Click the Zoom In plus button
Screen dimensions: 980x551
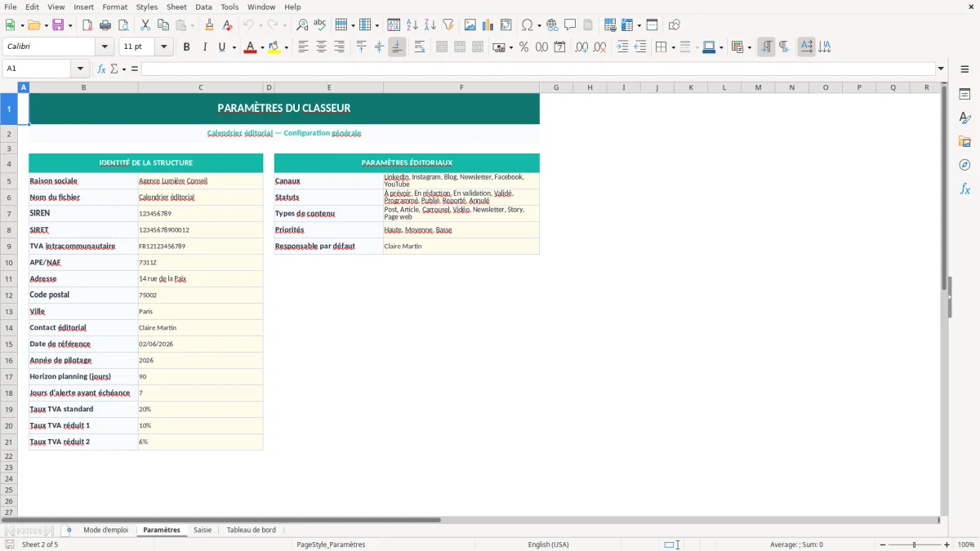click(947, 544)
